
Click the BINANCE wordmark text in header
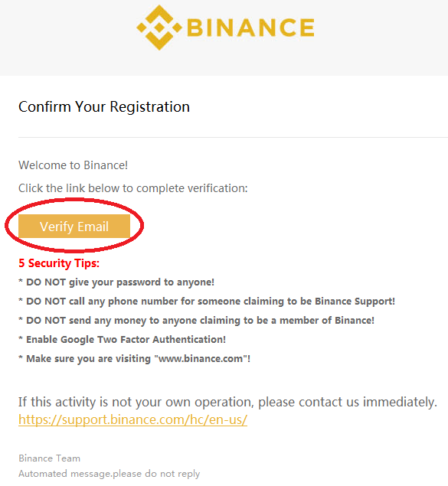[x=250, y=28]
